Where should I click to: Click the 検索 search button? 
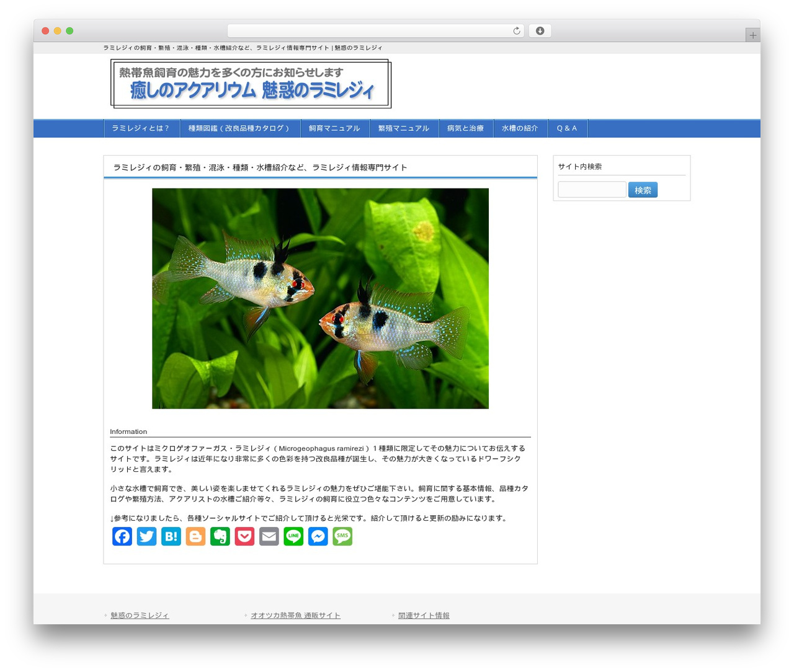click(x=643, y=190)
